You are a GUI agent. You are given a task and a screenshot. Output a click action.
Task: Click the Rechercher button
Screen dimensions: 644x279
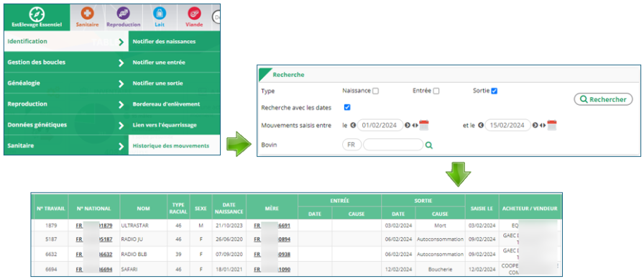[x=603, y=99]
